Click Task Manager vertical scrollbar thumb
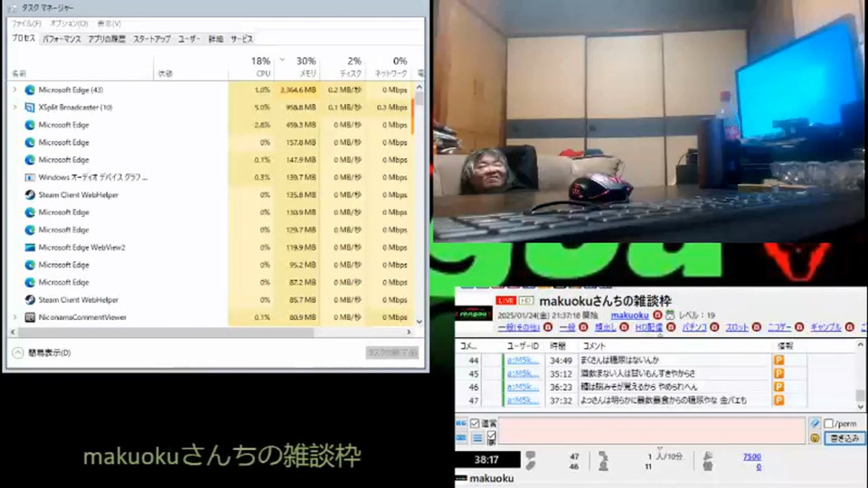This screenshot has width=868, height=488. pyautogui.click(x=419, y=99)
